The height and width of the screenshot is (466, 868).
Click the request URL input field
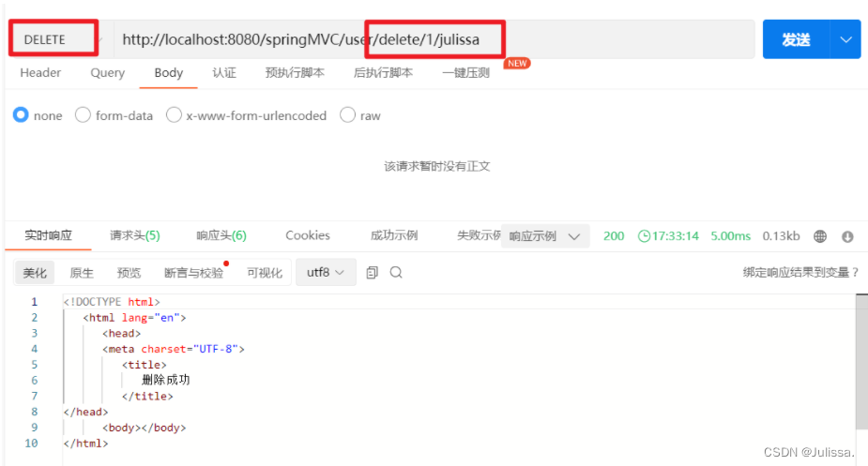[434, 39]
